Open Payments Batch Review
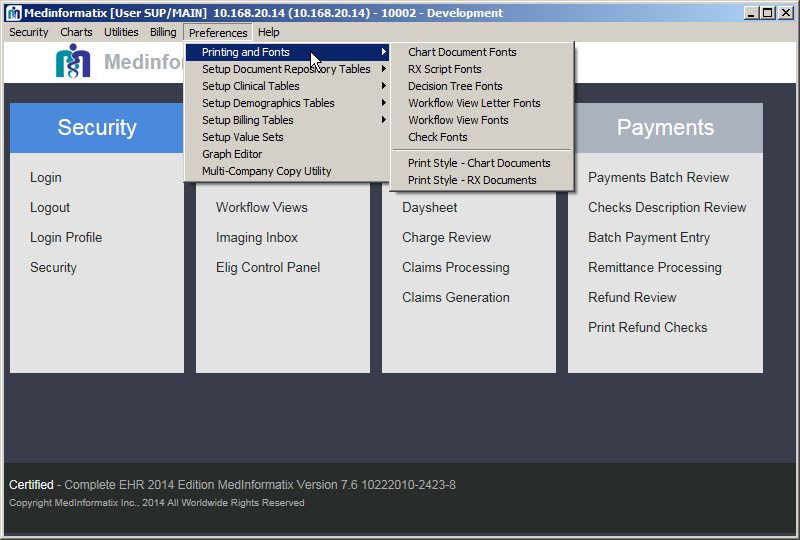The width and height of the screenshot is (800, 540). [x=658, y=178]
